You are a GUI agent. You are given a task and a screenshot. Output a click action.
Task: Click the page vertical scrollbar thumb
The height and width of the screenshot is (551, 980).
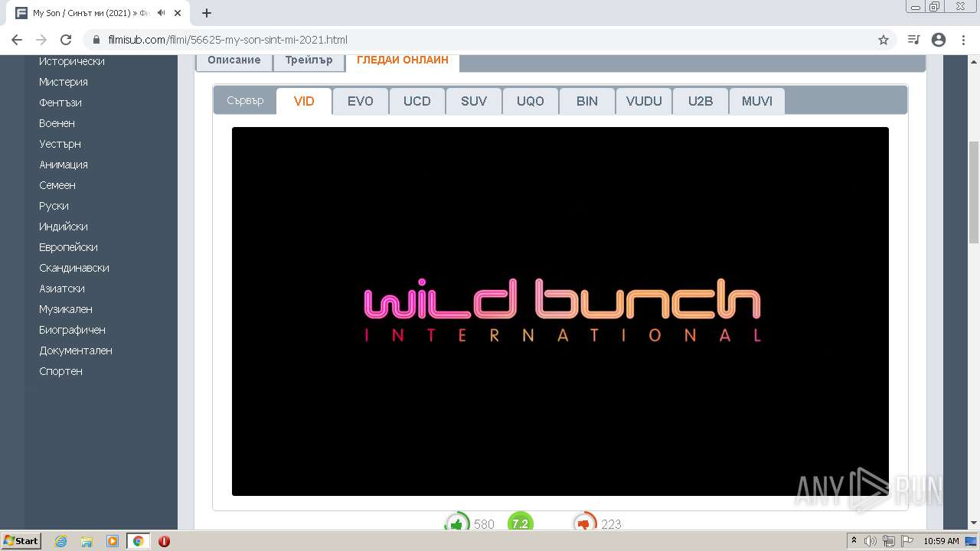(974, 192)
